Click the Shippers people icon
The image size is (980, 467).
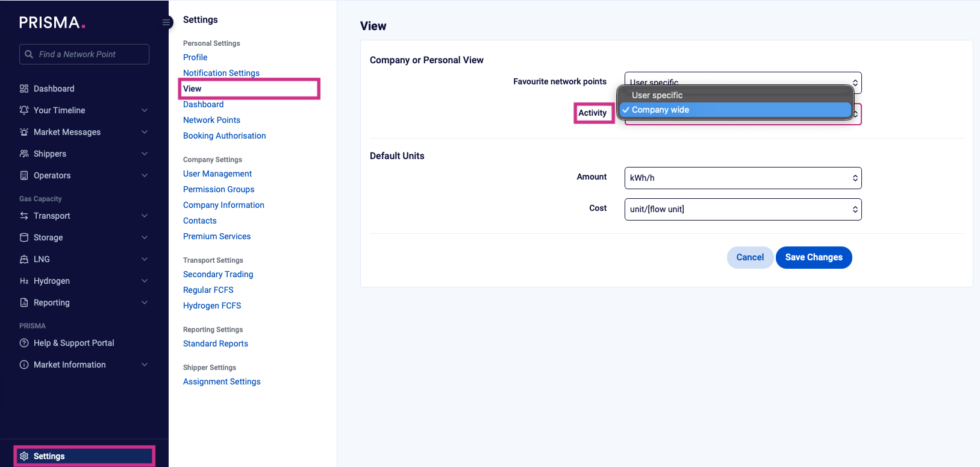coord(24,154)
